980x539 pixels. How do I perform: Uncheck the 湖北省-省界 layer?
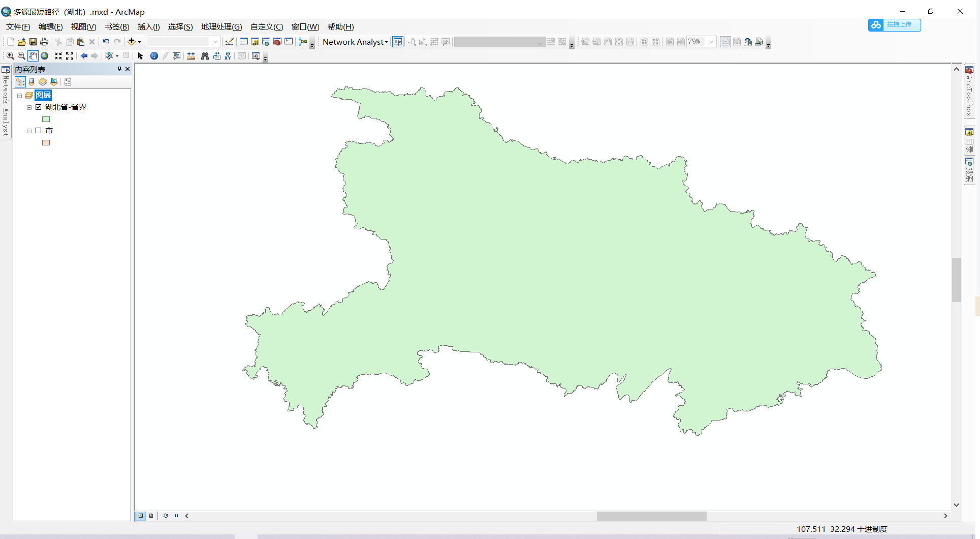[x=38, y=107]
